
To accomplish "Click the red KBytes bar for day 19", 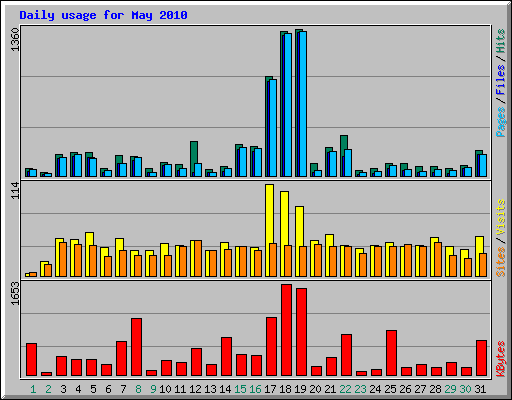I will (301, 332).
